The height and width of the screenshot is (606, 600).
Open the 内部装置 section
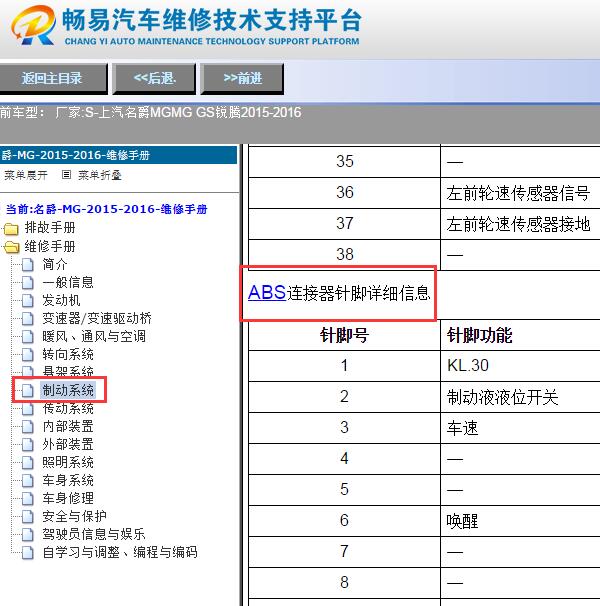coord(68,427)
